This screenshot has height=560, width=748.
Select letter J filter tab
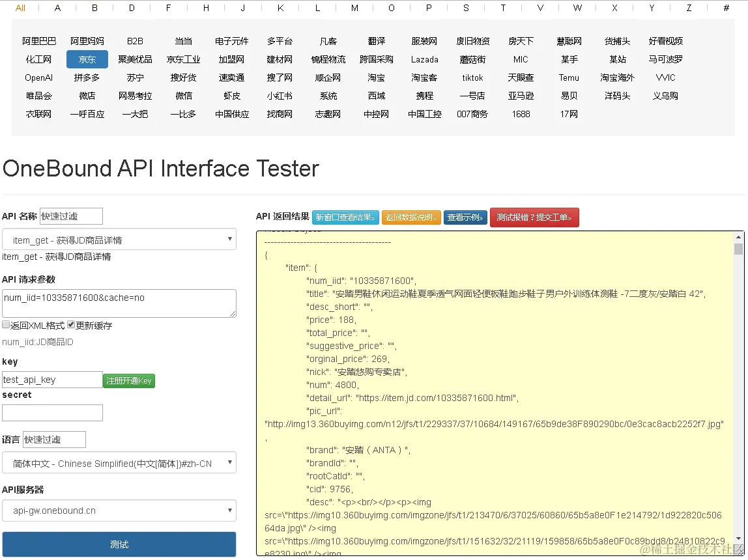click(243, 8)
